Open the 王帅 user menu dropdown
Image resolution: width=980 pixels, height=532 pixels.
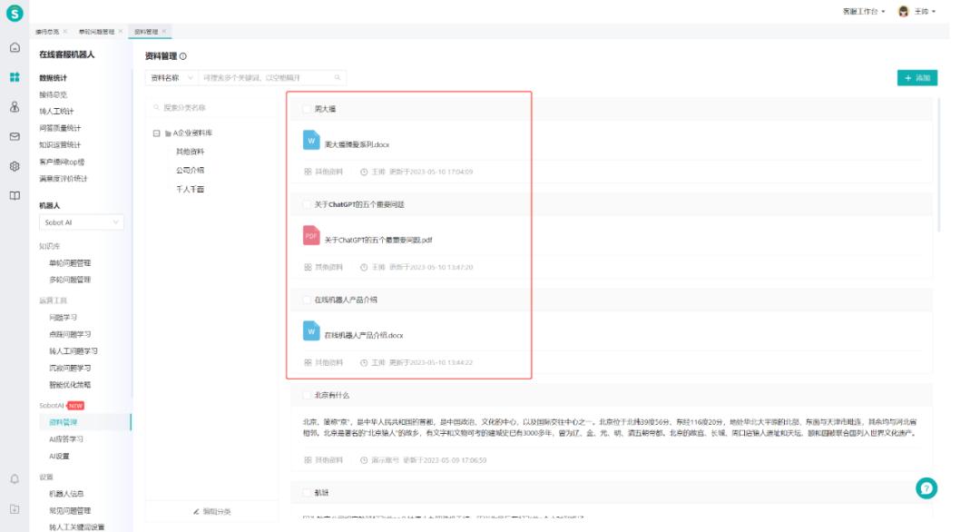925,11
